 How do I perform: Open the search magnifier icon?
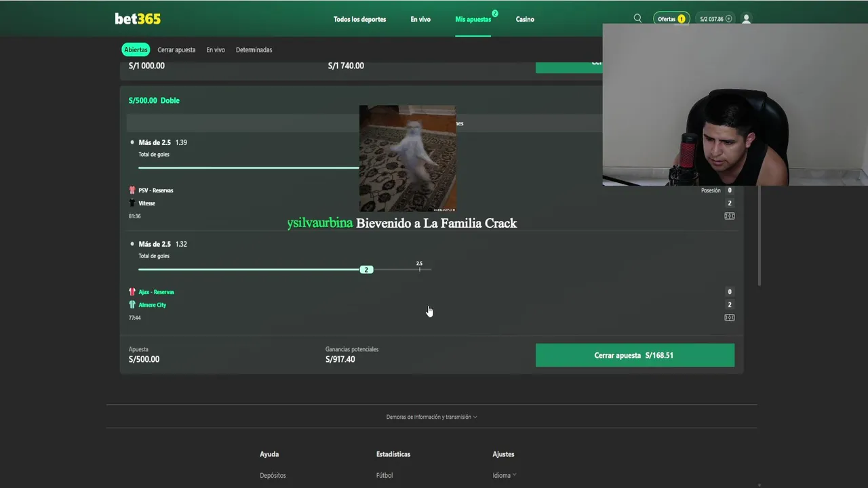click(637, 18)
